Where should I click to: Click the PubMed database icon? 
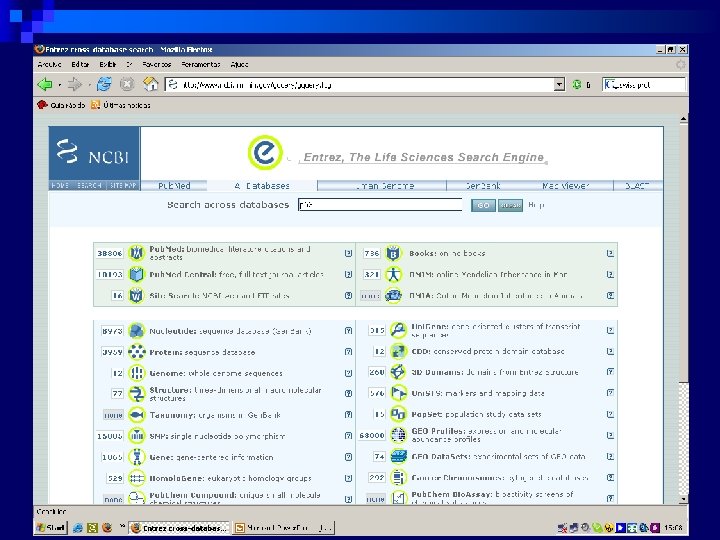[x=137, y=253]
